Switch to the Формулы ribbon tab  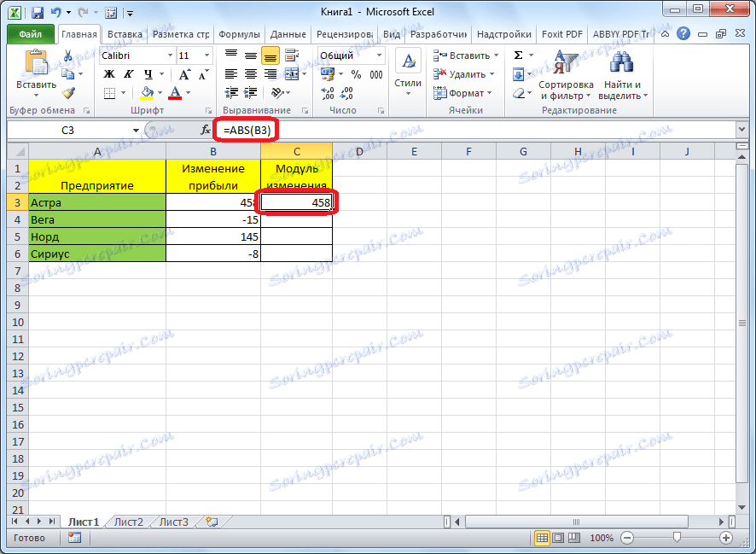239,34
